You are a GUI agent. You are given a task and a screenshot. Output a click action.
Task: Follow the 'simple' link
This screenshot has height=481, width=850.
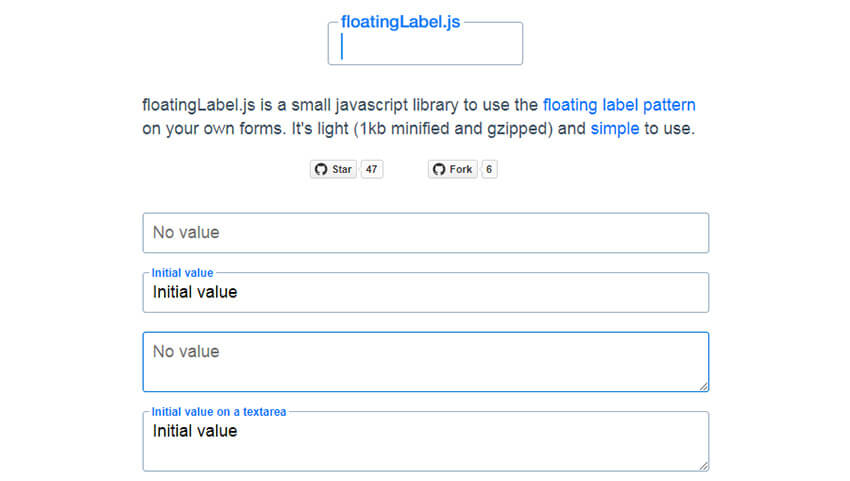click(615, 129)
